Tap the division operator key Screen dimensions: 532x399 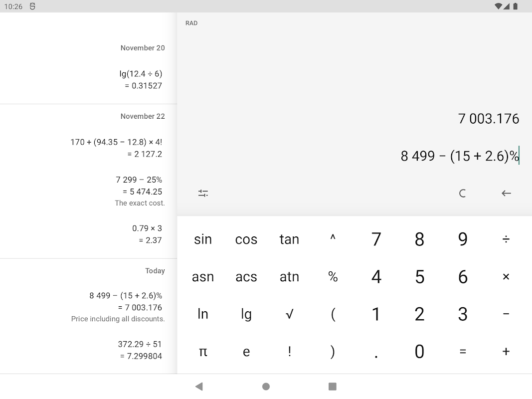click(506, 239)
